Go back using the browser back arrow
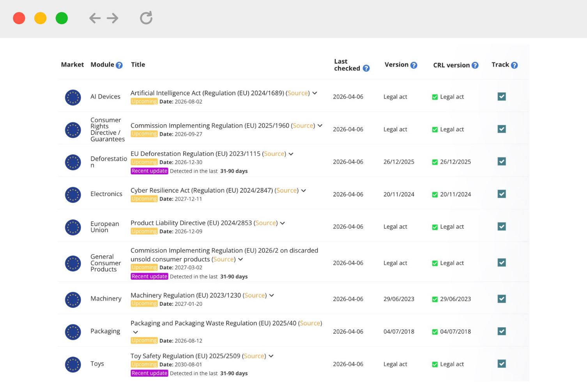587x392 pixels. (x=95, y=18)
